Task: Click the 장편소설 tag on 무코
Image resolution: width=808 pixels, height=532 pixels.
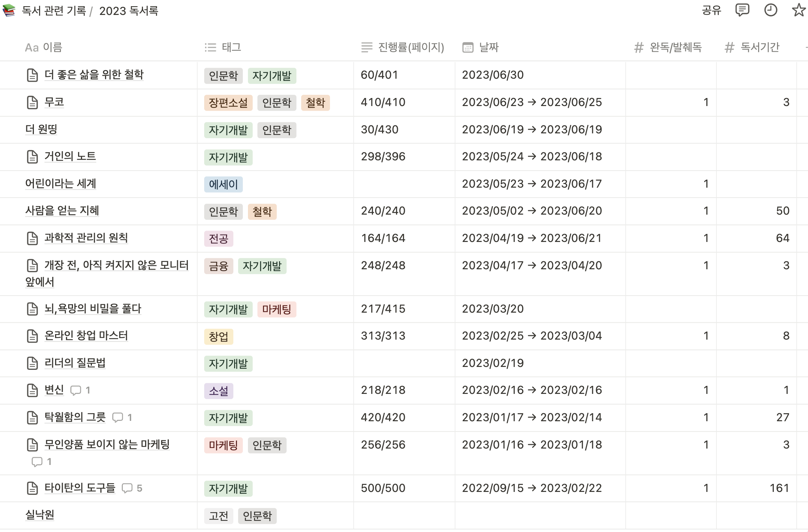Action: click(x=228, y=103)
